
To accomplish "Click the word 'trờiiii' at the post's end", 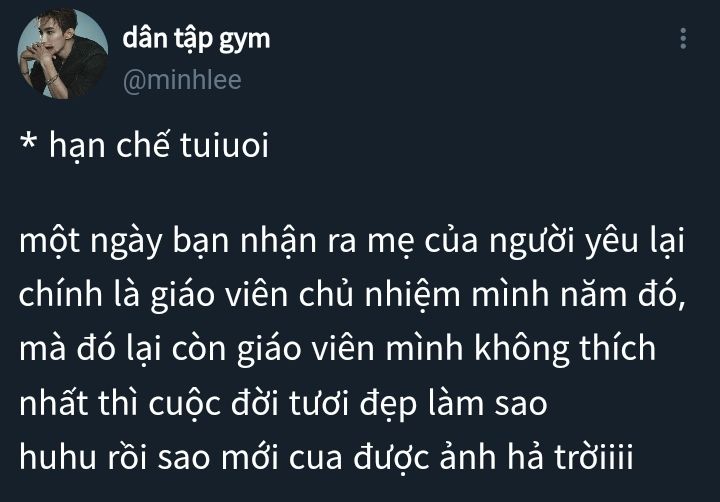I will click(594, 457).
